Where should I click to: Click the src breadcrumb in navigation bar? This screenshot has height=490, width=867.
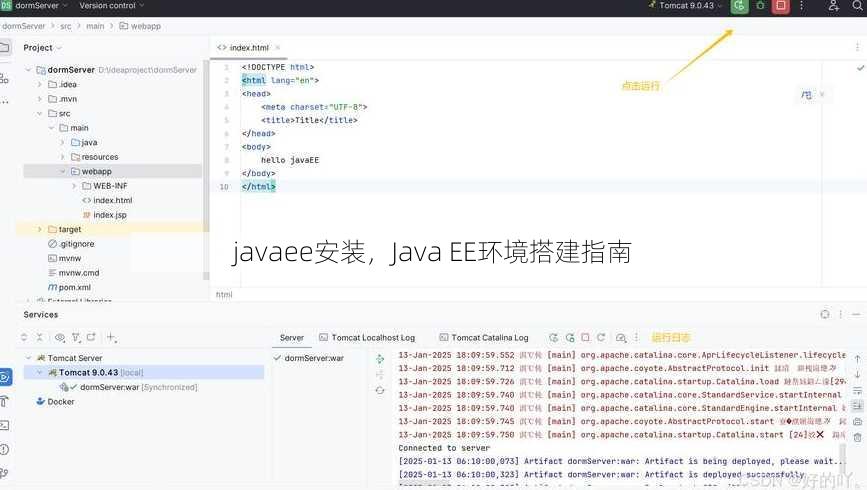click(x=66, y=26)
